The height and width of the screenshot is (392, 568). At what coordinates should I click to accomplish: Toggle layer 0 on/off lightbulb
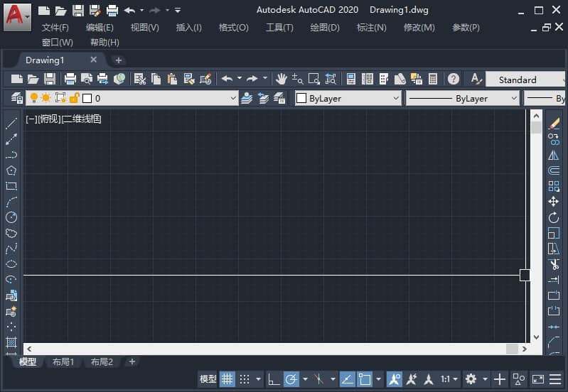click(33, 98)
